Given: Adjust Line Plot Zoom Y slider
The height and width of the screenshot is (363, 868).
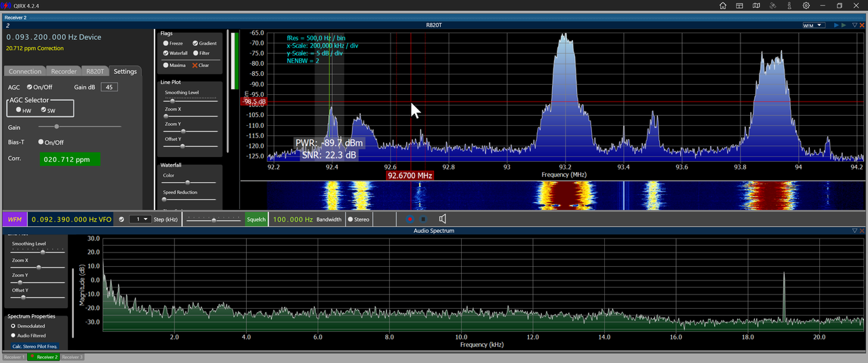Looking at the screenshot, I should 191,131.
